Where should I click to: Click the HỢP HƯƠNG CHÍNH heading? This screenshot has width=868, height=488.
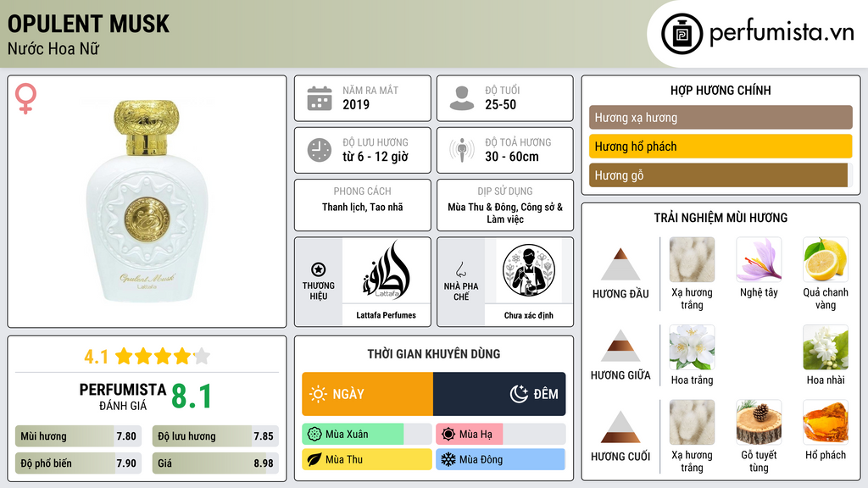point(721,90)
